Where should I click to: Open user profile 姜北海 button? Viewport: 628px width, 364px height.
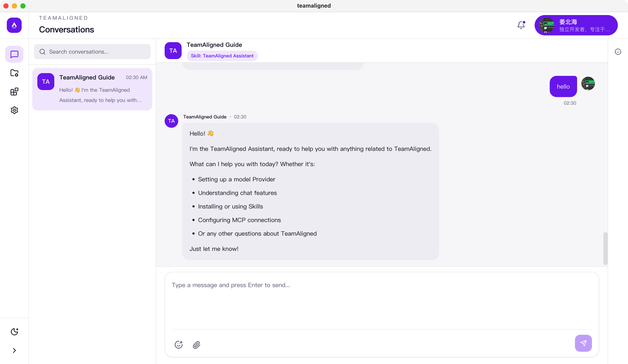pyautogui.click(x=576, y=25)
